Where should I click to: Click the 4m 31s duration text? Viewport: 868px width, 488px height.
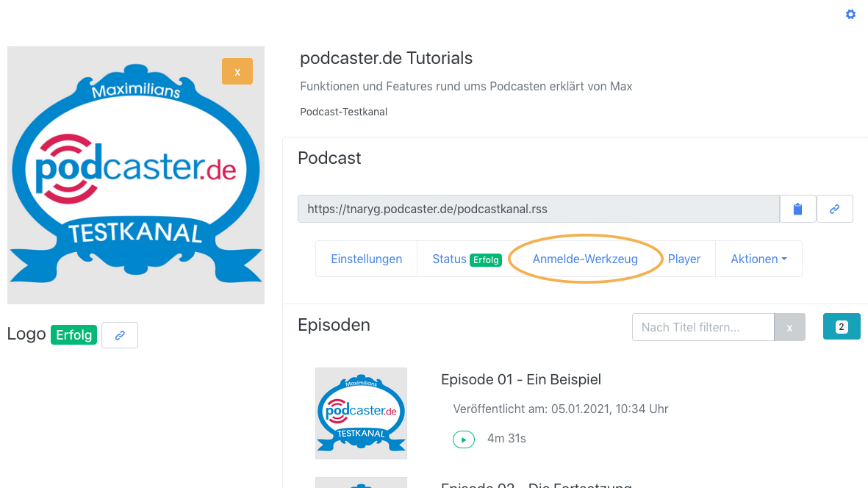[x=506, y=438]
